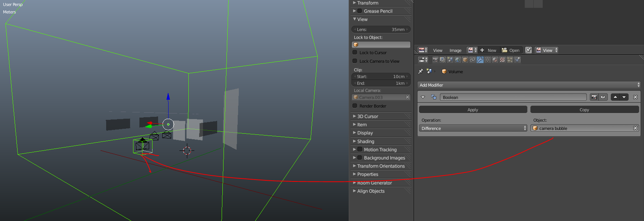
Task: Click the Lens 35mm value field
Action: pyautogui.click(x=381, y=29)
